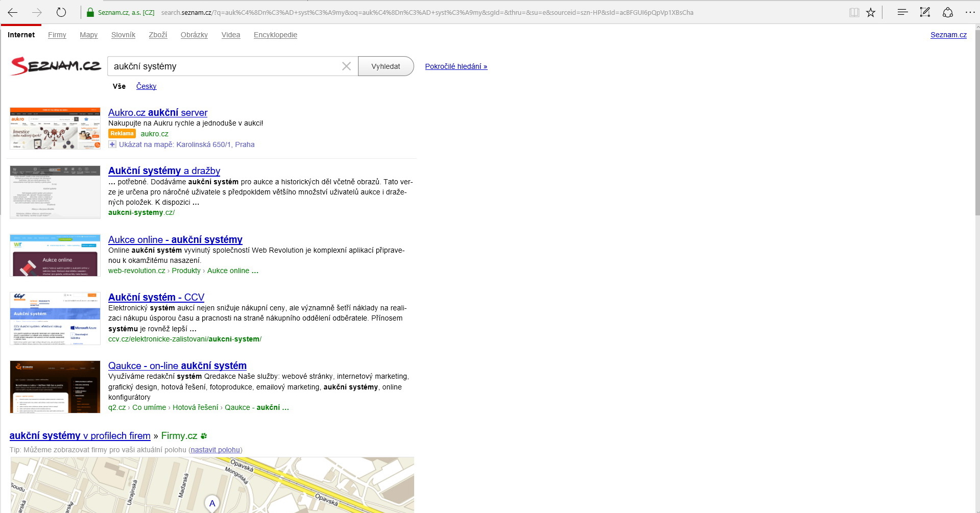Click the vertical scrollbar thumb
980x513 pixels.
pos(977,123)
